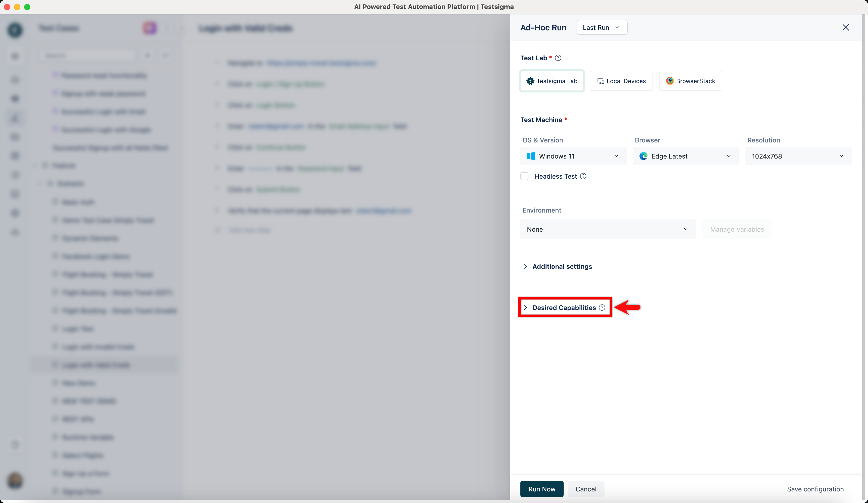Open the Last Run dropdown
868x503 pixels.
602,28
